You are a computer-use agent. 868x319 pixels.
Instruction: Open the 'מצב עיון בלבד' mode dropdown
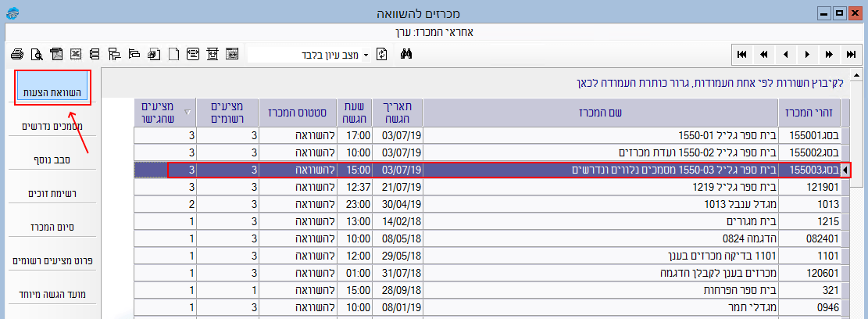366,54
